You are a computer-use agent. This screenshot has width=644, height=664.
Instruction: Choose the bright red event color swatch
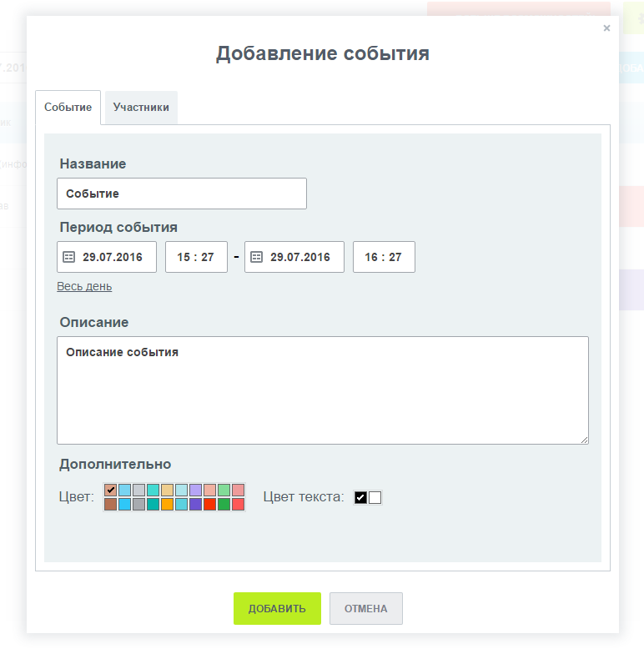[x=209, y=505]
